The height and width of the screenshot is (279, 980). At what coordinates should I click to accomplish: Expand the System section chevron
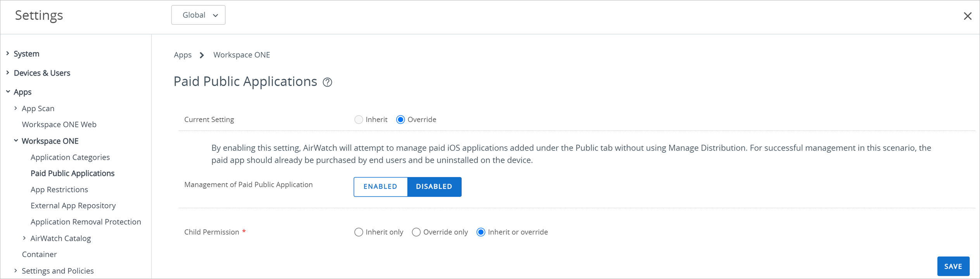click(x=8, y=53)
